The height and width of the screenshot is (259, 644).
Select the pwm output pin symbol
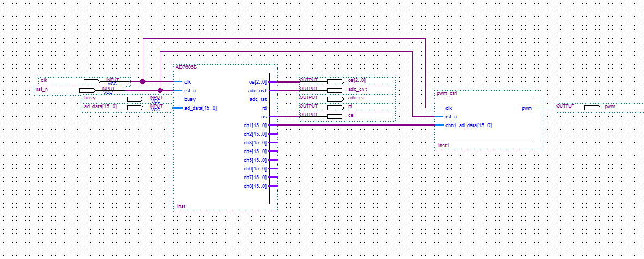click(592, 108)
